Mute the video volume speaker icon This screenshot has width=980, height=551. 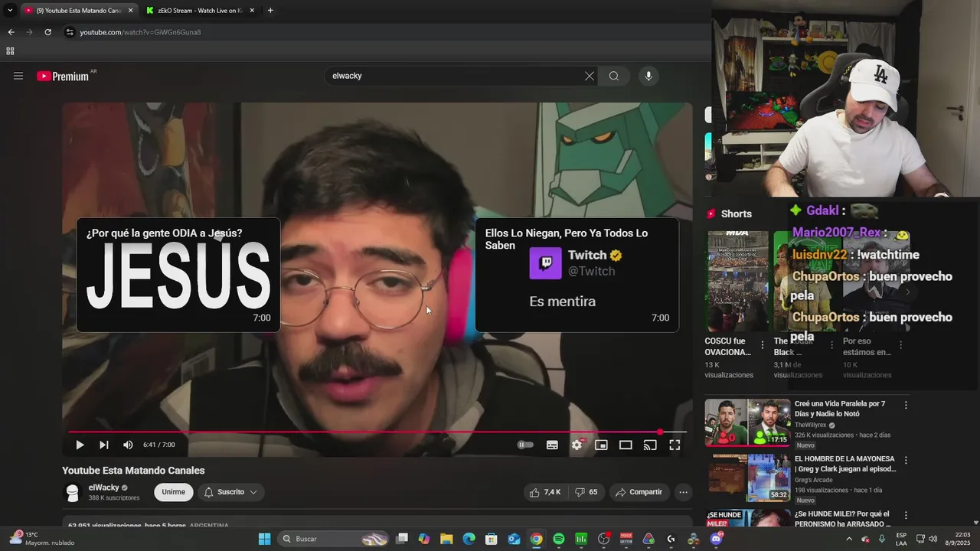128,445
